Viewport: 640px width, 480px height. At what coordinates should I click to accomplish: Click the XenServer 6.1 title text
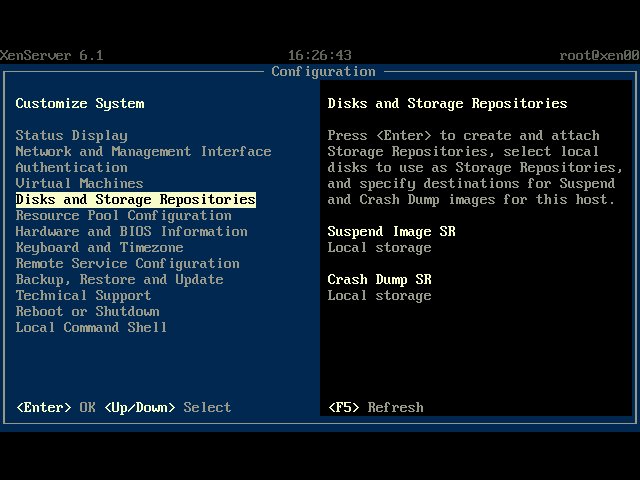[x=51, y=55]
